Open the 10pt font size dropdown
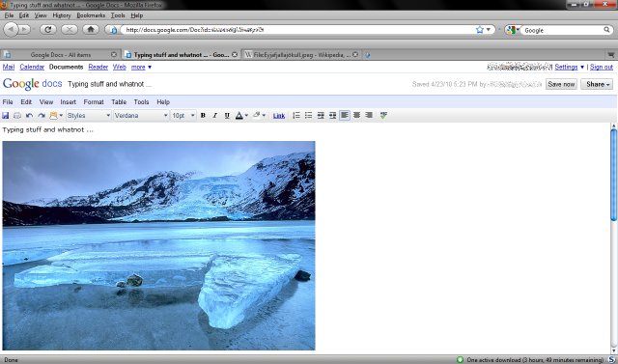The width and height of the screenshot is (618, 364). click(x=183, y=116)
